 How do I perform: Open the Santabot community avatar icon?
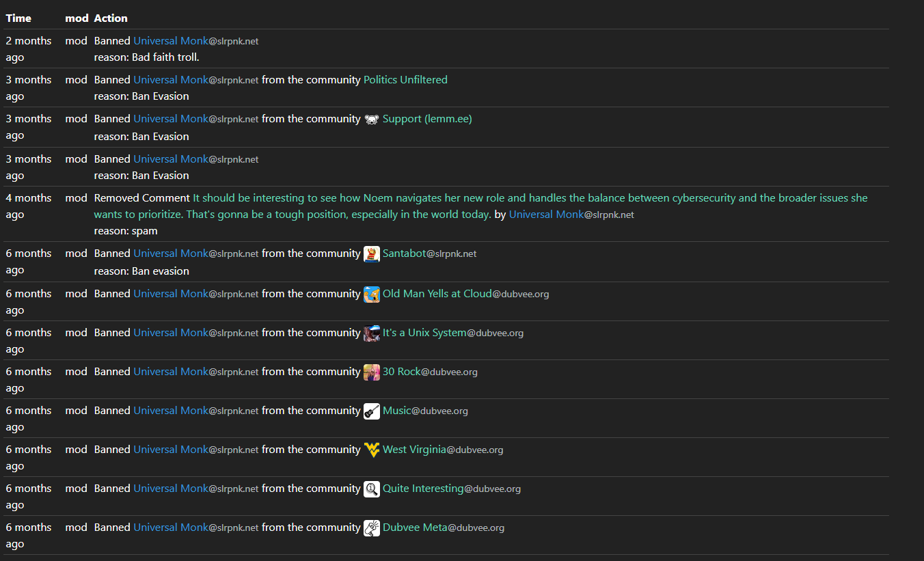(372, 254)
